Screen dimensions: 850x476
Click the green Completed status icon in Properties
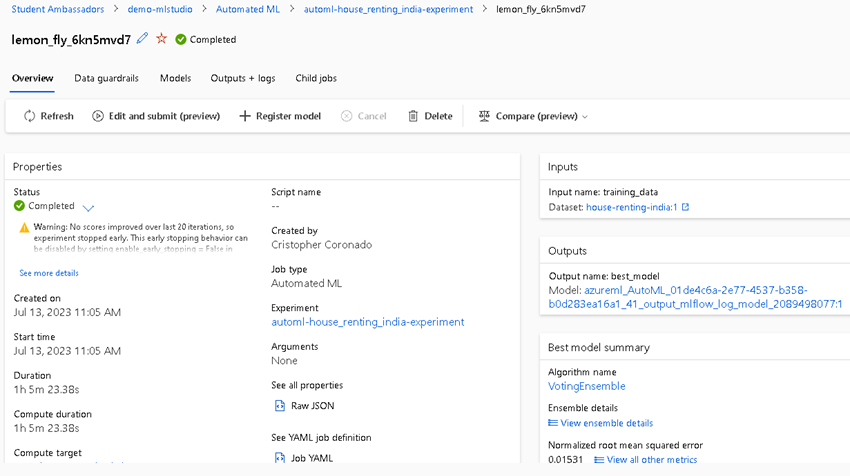click(x=20, y=206)
